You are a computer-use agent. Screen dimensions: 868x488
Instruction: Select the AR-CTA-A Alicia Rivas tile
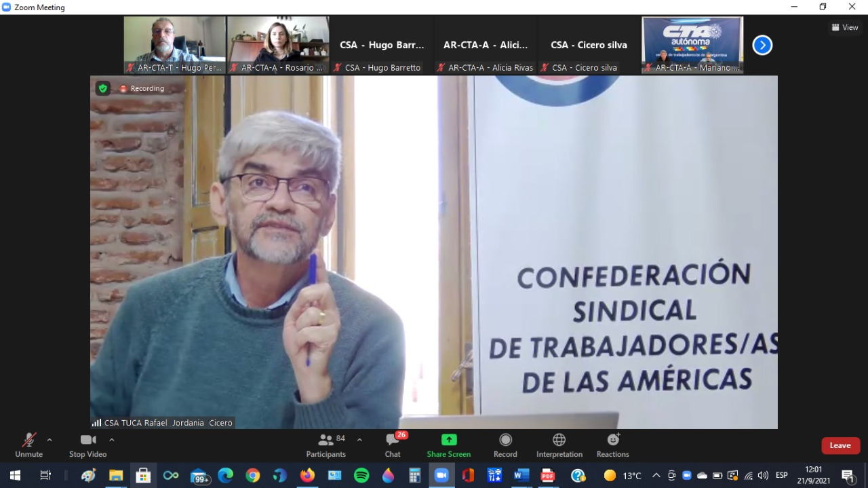(x=486, y=45)
